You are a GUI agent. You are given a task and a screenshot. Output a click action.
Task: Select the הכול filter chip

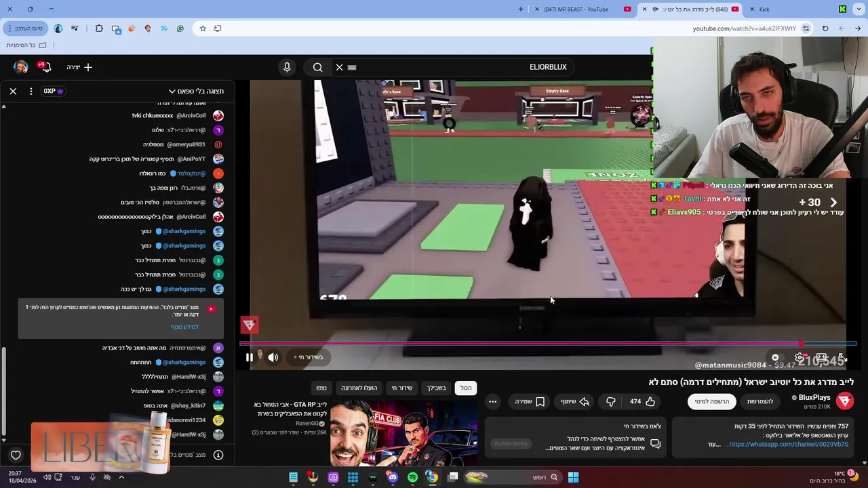coord(466,388)
